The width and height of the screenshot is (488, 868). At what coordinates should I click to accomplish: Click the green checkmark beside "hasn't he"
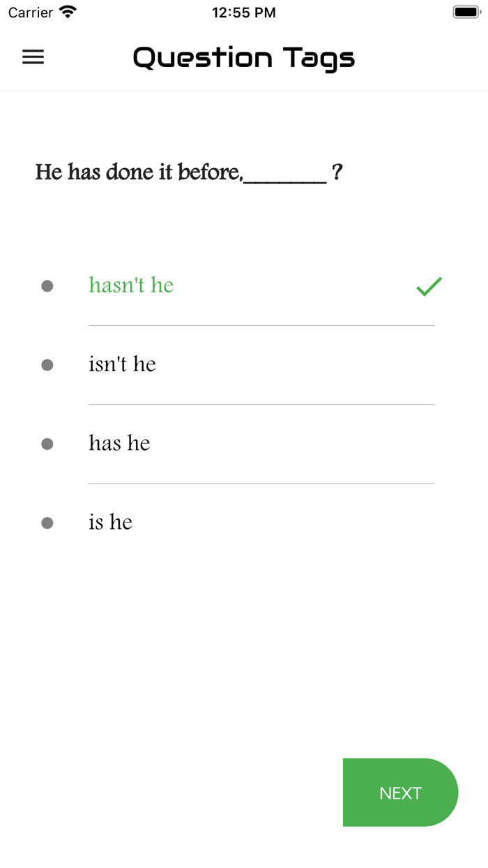(427, 286)
